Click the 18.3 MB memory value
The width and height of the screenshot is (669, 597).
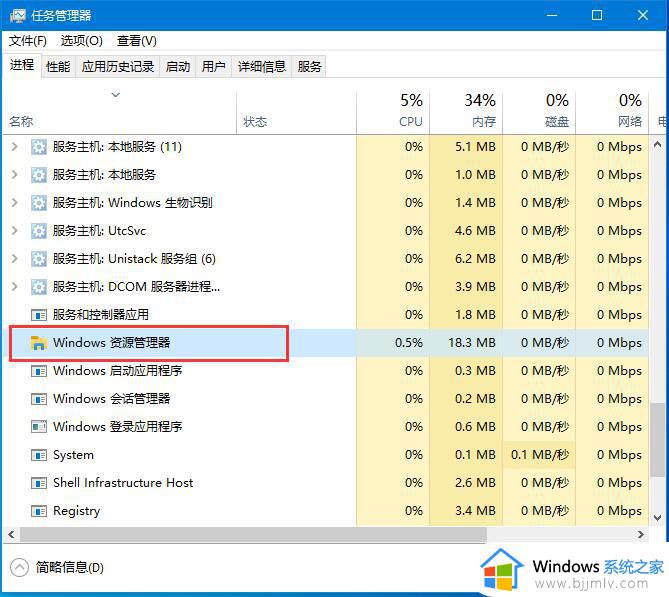point(472,343)
